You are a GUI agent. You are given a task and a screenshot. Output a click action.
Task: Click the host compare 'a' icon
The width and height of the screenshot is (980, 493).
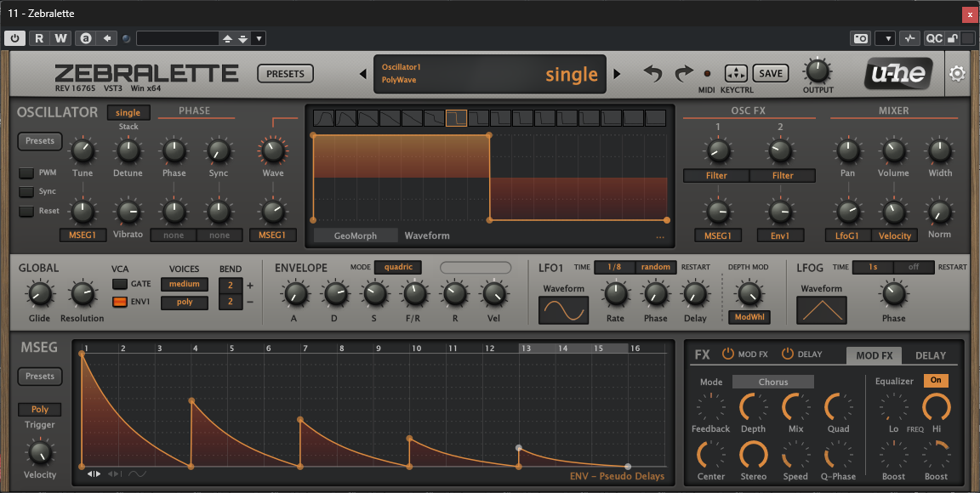86,38
